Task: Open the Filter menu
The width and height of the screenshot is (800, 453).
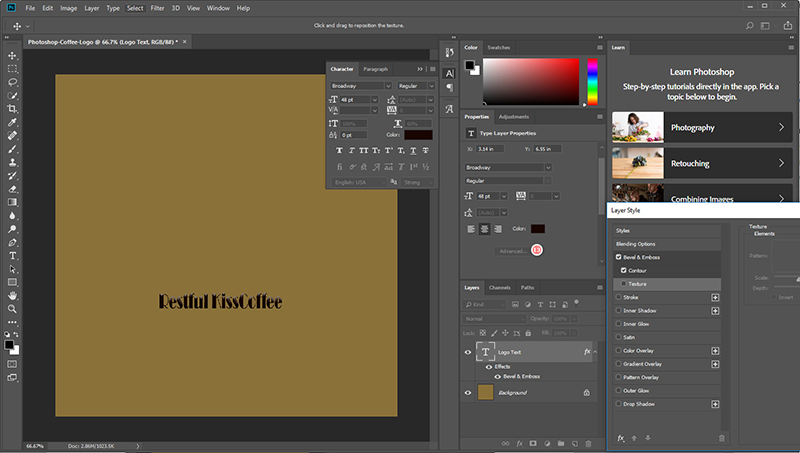Action: pos(157,8)
